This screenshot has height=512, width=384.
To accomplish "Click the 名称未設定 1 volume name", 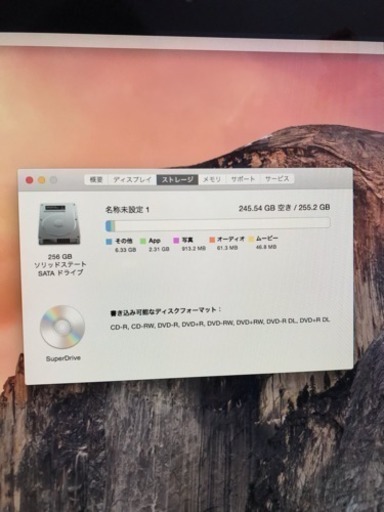I will tap(128, 210).
